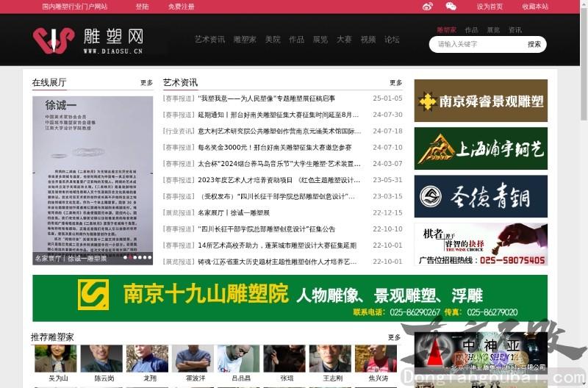Image resolution: width=588 pixels, height=388 pixels.
Task: Open news 2023年度艺术人才培养资助项目
Action: [x=279, y=180]
